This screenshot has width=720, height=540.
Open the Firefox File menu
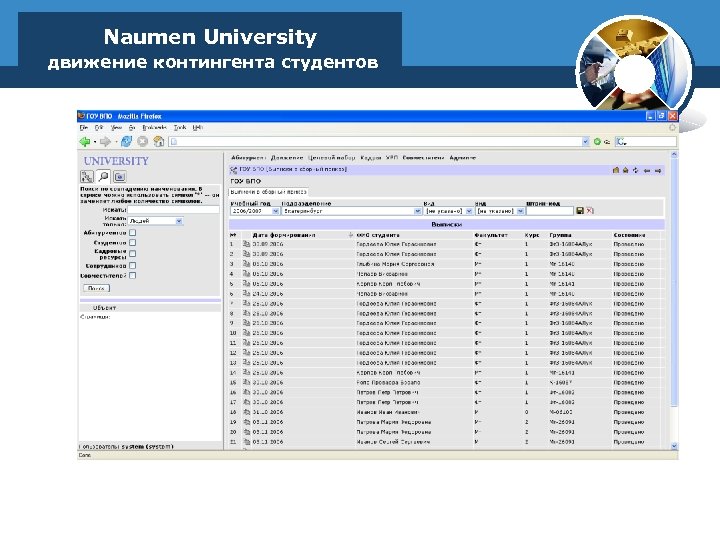coord(83,127)
